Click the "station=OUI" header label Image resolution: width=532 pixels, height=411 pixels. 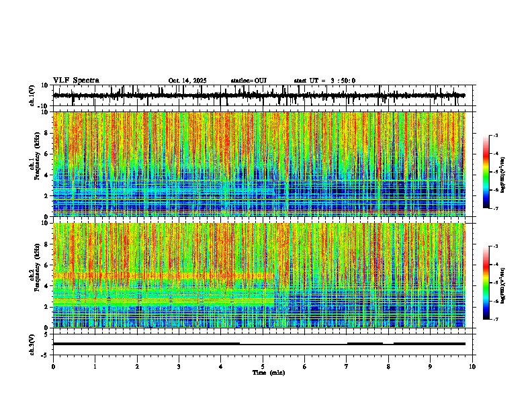point(249,81)
